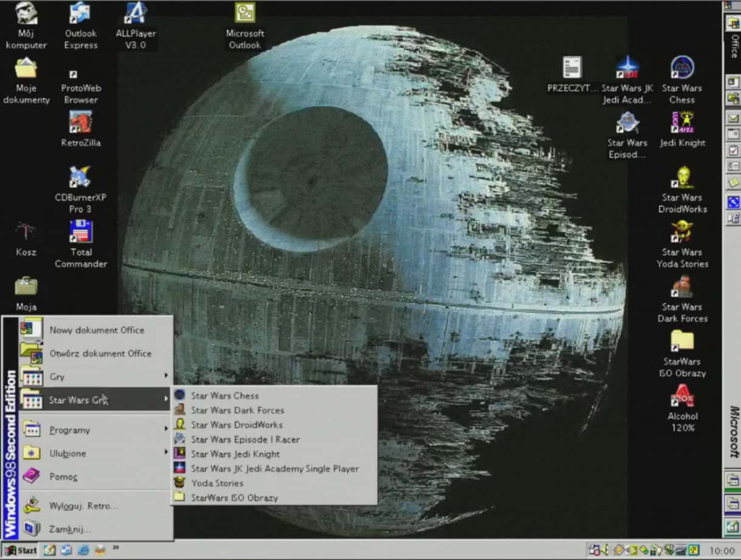Open StarWars ISO Obrazy folder from submenu
This screenshot has width=741, height=560.
click(x=274, y=498)
